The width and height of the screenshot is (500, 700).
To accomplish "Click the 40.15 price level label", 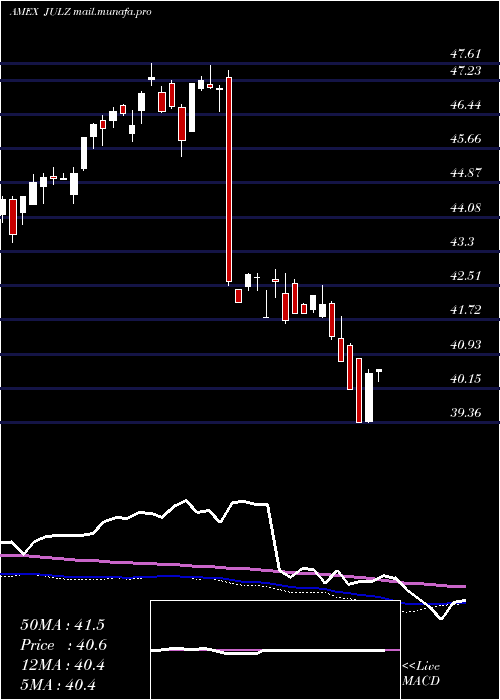I will click(x=465, y=378).
